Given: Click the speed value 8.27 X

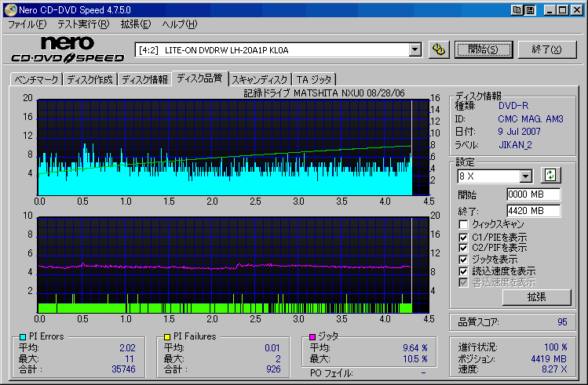Looking at the screenshot, I should point(554,369).
